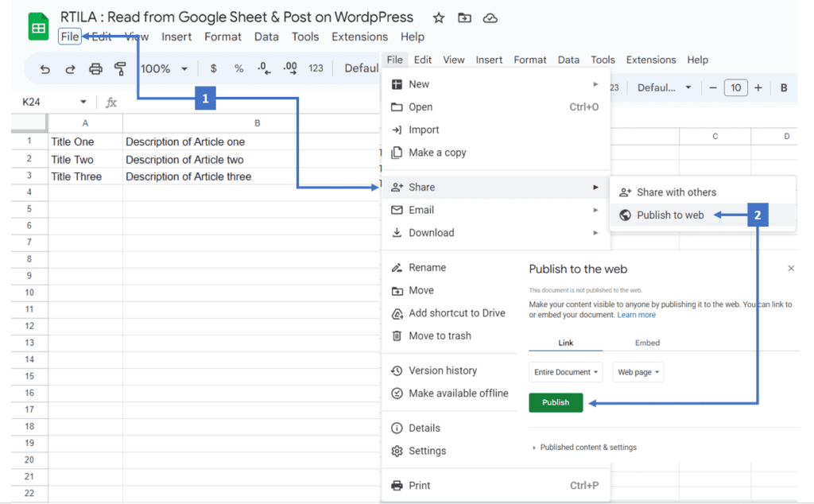This screenshot has height=504, width=814.
Task: Apply currency format with dollar icon
Action: (213, 68)
